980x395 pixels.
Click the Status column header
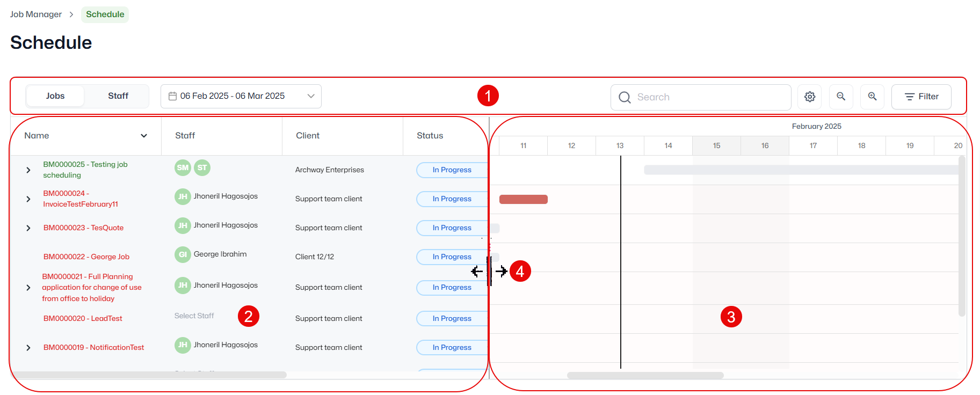pyautogui.click(x=430, y=136)
